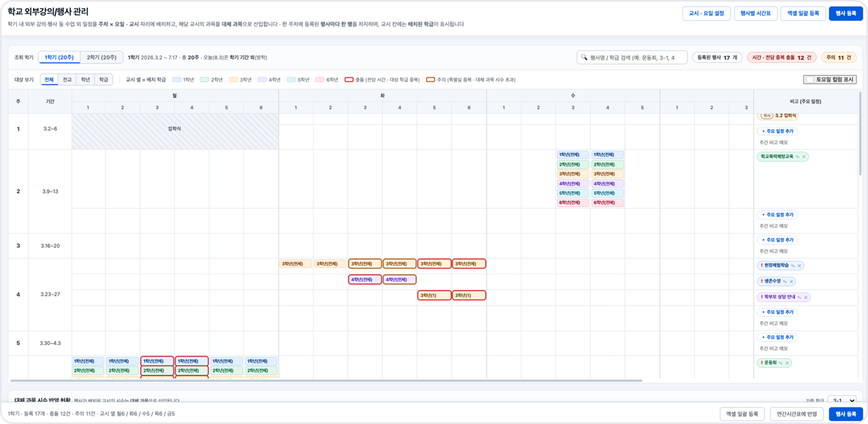Delete the 학부모 상담 안내 chip
Viewport: 868px width, 424px height.
806,298
